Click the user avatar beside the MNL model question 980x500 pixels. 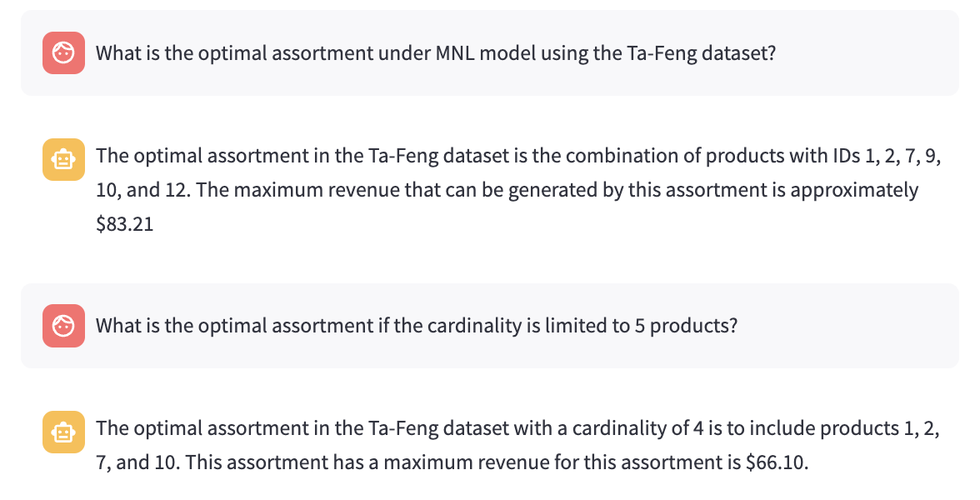coord(63,53)
